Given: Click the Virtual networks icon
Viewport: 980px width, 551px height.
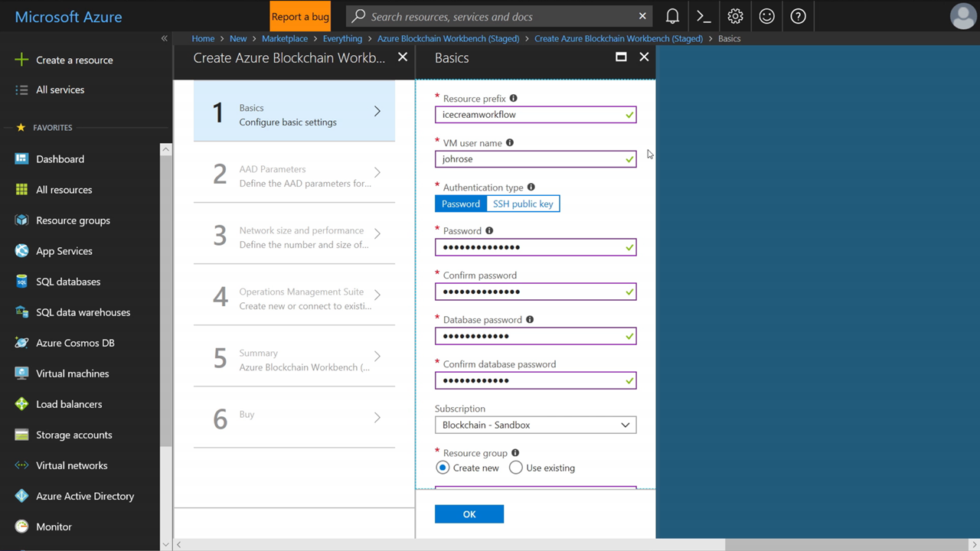Looking at the screenshot, I should 21,465.
